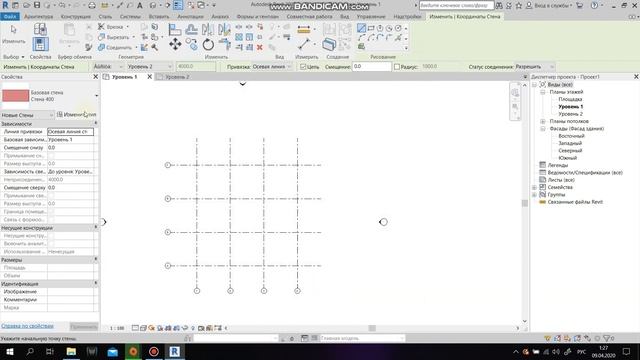The width and height of the screenshot is (640, 360).
Task: Open the Уровень 2 level dropdown
Action: coord(149,67)
